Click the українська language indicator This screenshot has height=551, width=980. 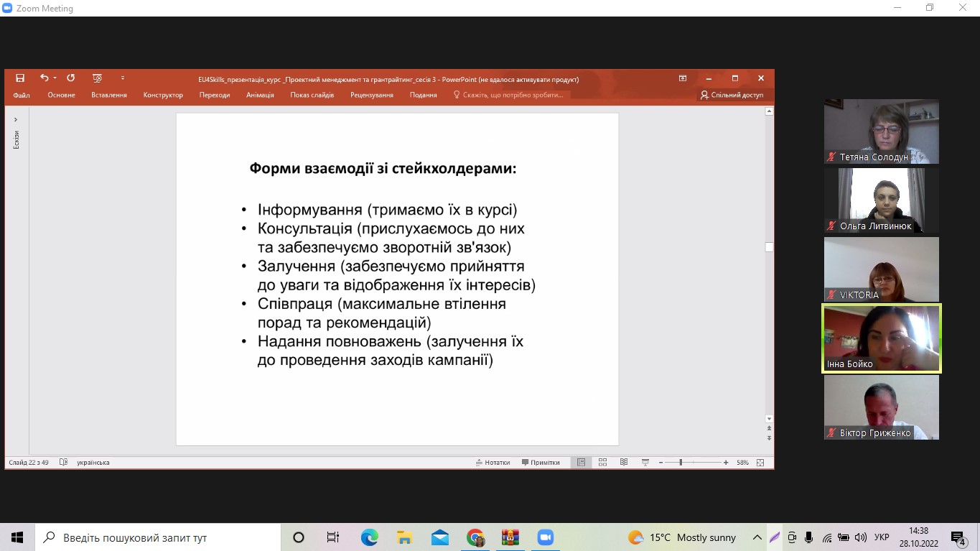(93, 463)
